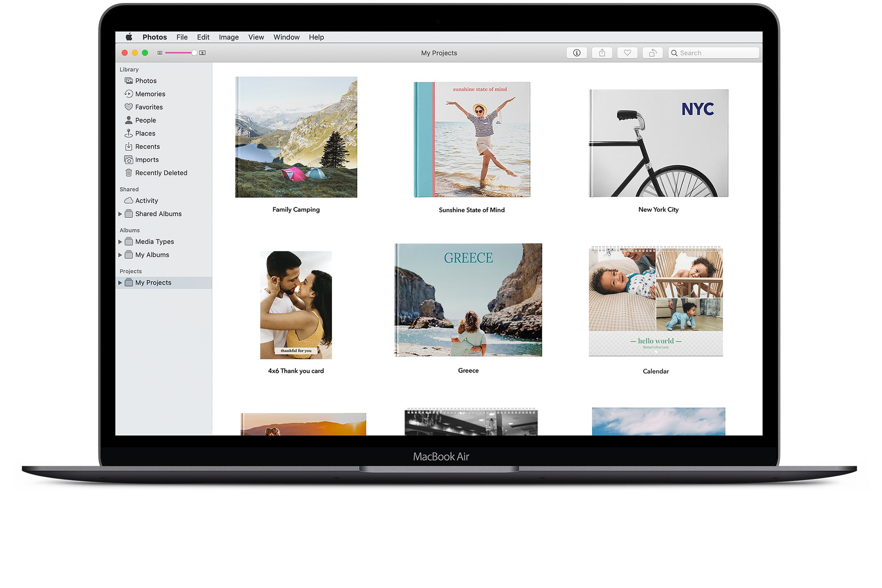Open the Family Camping project thumbnail
The image size is (882, 588).
pos(296,137)
